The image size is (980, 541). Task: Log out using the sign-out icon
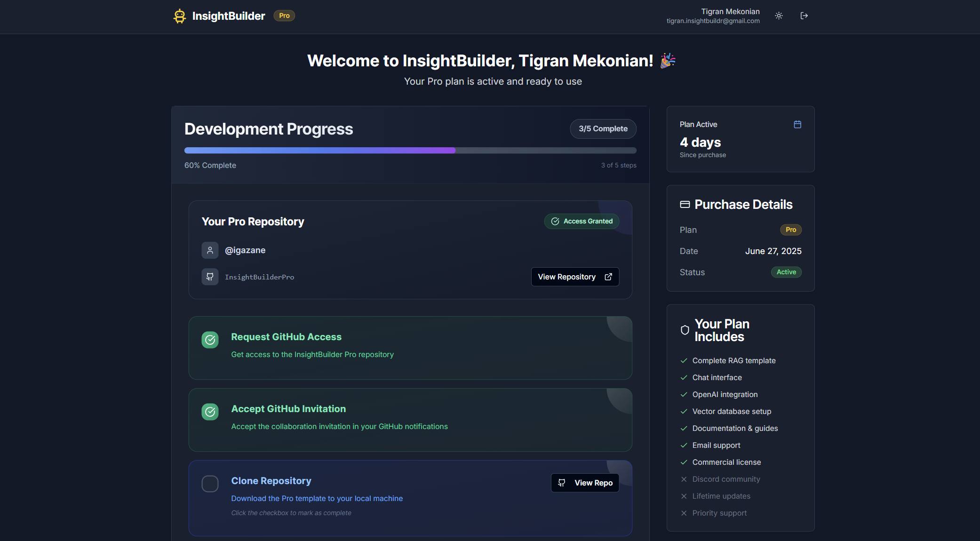coord(804,16)
